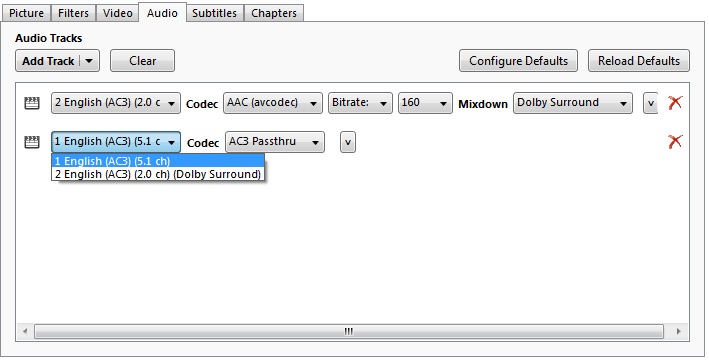Open the source dropdown showing 2 English (AC3)
The height and width of the screenshot is (360, 709).
pos(116,103)
